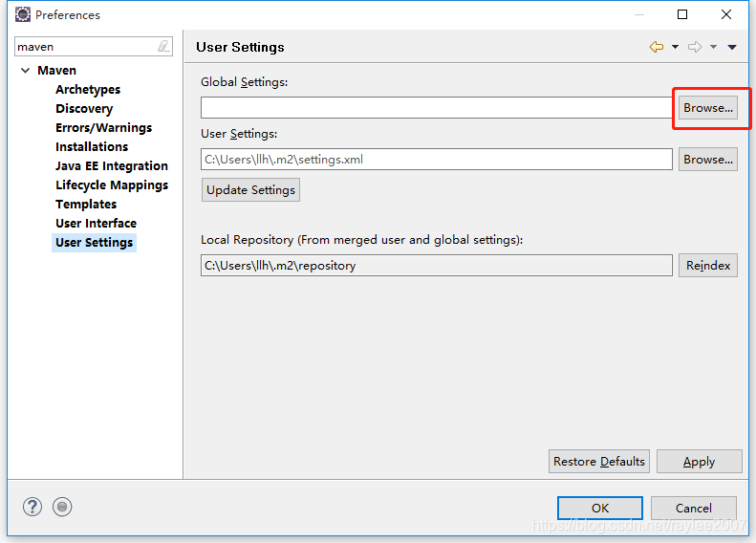756x543 pixels.
Task: Click the oomph preference recorder icon
Action: point(62,507)
